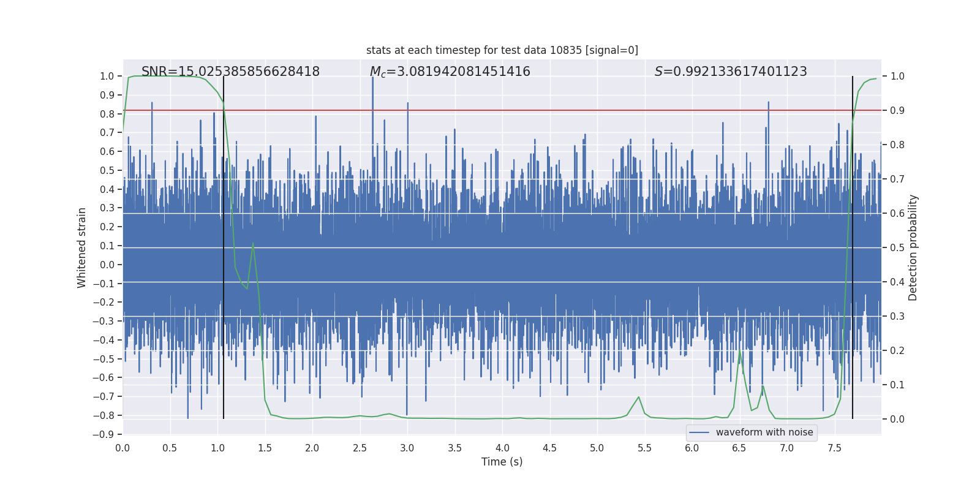Click the green curve peak near 5.4 s
This screenshot has width=980, height=490.
pyautogui.click(x=639, y=398)
